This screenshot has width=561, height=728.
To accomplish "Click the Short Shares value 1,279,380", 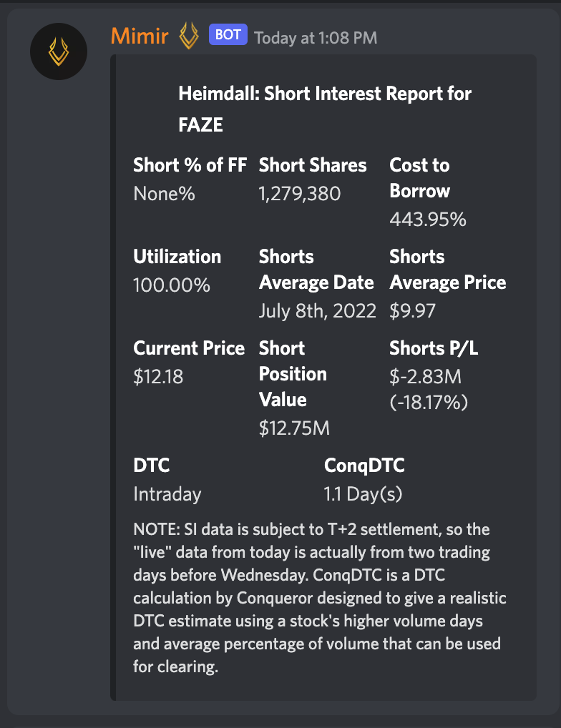I will tap(300, 194).
